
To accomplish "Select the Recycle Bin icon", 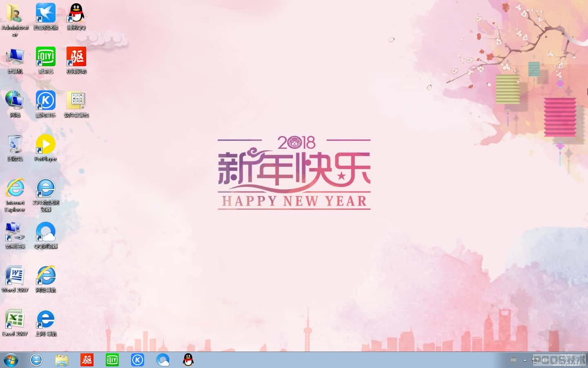I will pos(15,148).
